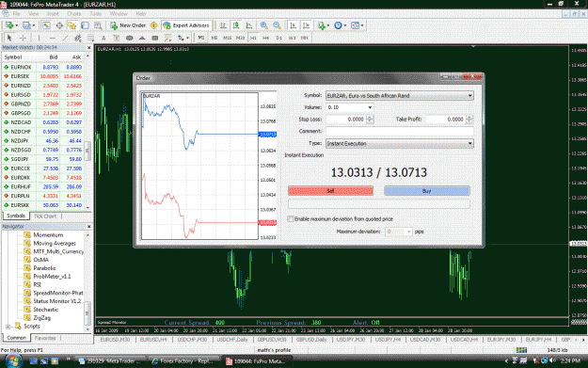Toggle the Navigator window star-folder icon
The height and width of the screenshot is (368, 588).
[72, 25]
